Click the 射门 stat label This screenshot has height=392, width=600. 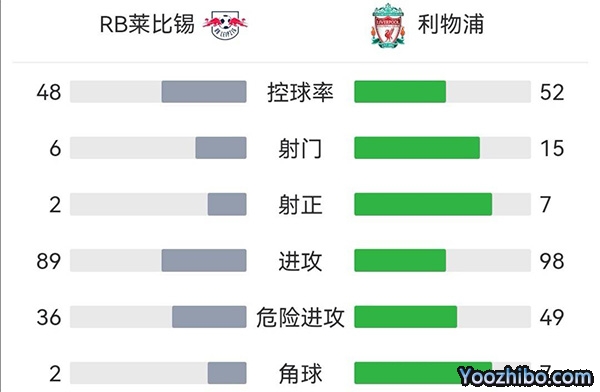click(x=300, y=148)
